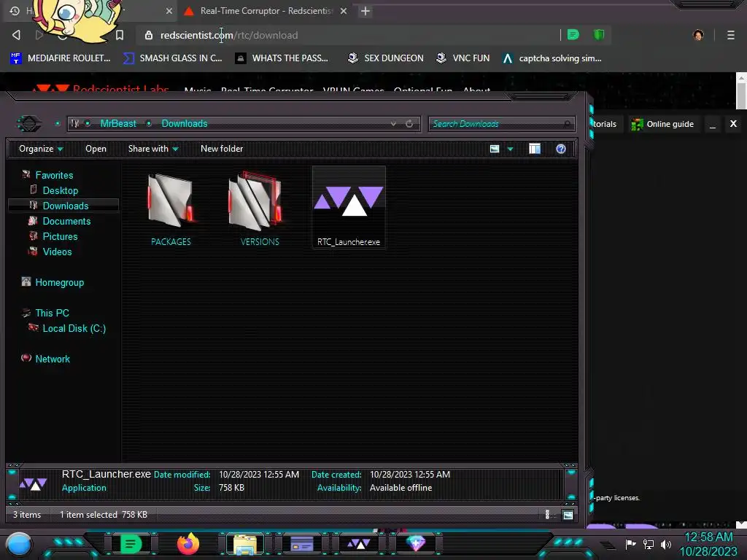Viewport: 747px width, 560px height.
Task: Refresh the Downloads address bar
Action: 409,124
